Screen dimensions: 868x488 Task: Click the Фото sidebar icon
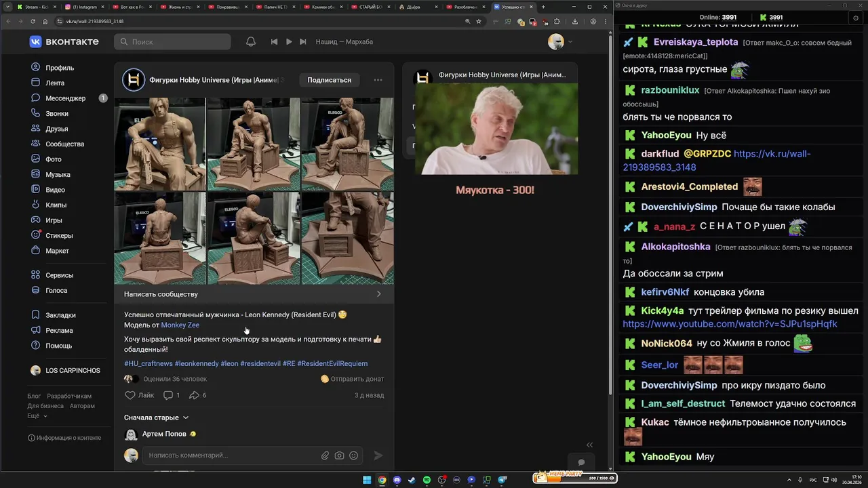pyautogui.click(x=36, y=159)
